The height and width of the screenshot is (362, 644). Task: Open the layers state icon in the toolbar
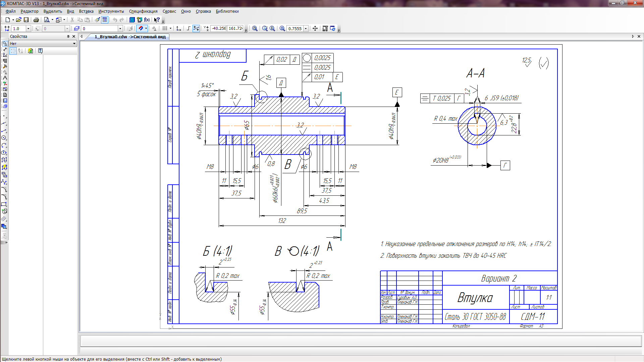(x=77, y=28)
